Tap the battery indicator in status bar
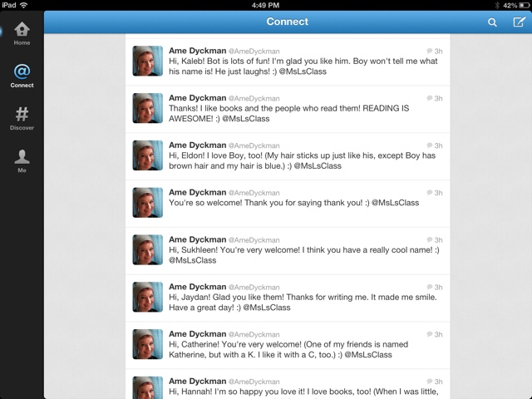 [524, 6]
